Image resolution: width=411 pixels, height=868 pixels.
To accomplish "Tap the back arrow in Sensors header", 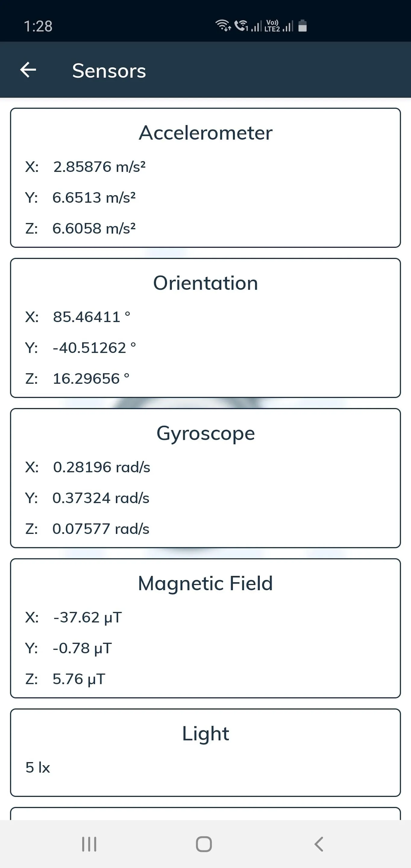I will click(x=28, y=70).
